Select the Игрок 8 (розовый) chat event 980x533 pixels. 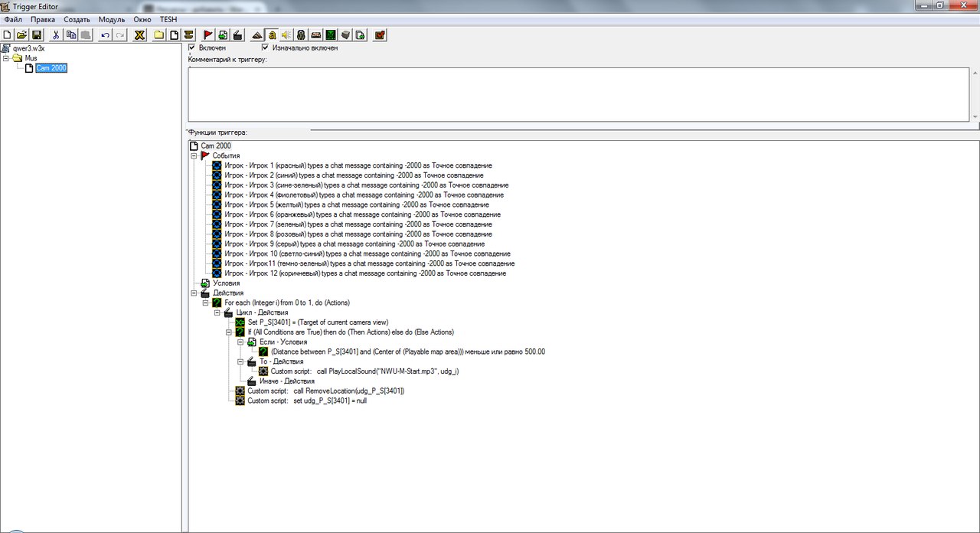(358, 234)
